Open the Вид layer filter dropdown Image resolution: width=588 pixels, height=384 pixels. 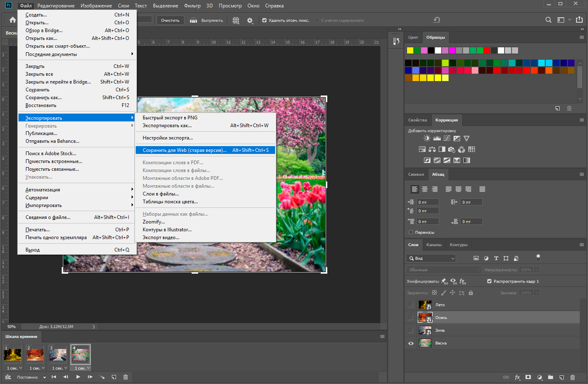[431, 258]
